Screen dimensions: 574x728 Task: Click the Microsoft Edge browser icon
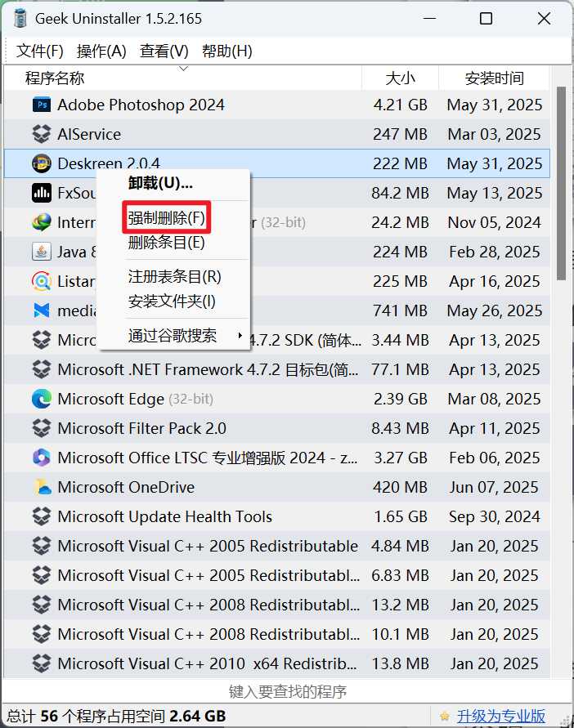[42, 399]
